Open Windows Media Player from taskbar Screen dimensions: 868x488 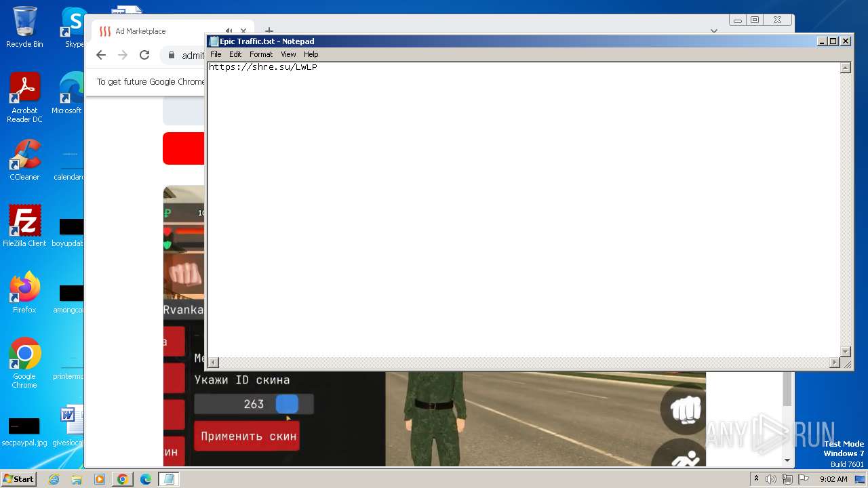(99, 479)
